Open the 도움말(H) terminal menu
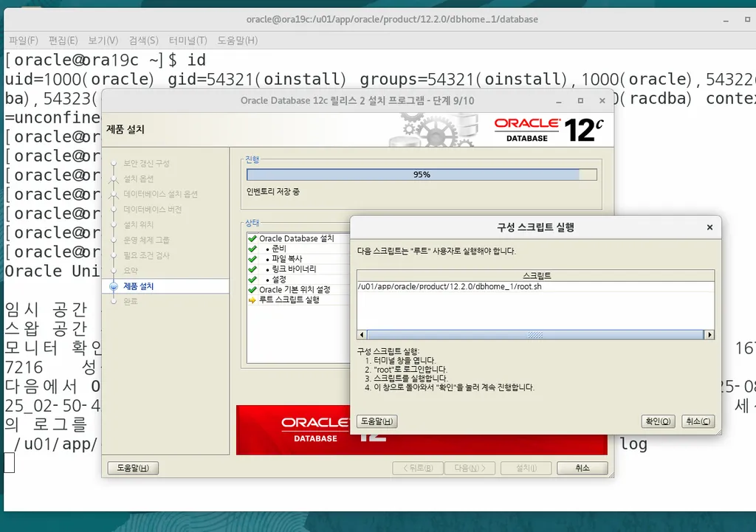Screen dimensions: 756x532 coord(237,41)
